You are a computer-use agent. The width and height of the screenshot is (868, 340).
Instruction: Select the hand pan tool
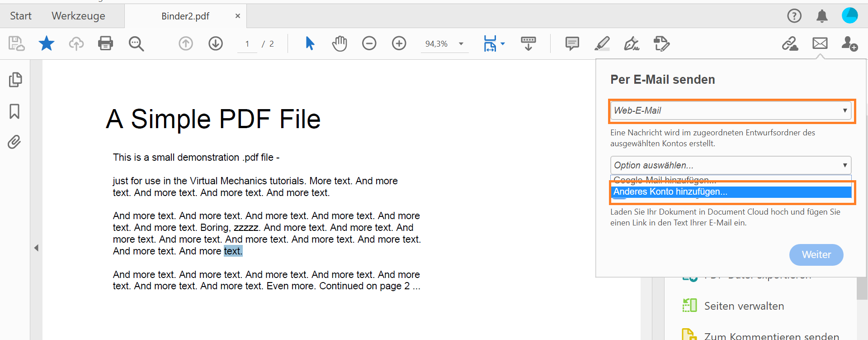pyautogui.click(x=339, y=43)
